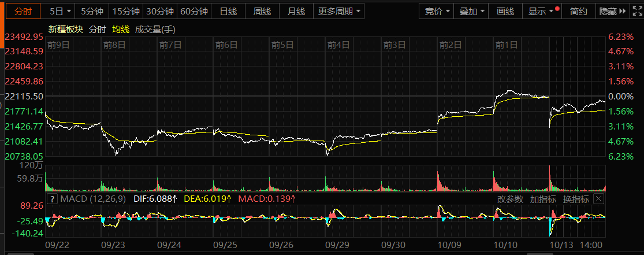Image resolution: width=644 pixels, height=255 pixels.
Task: Expand the 5日 multi-day dropdown
Action: click(x=61, y=11)
